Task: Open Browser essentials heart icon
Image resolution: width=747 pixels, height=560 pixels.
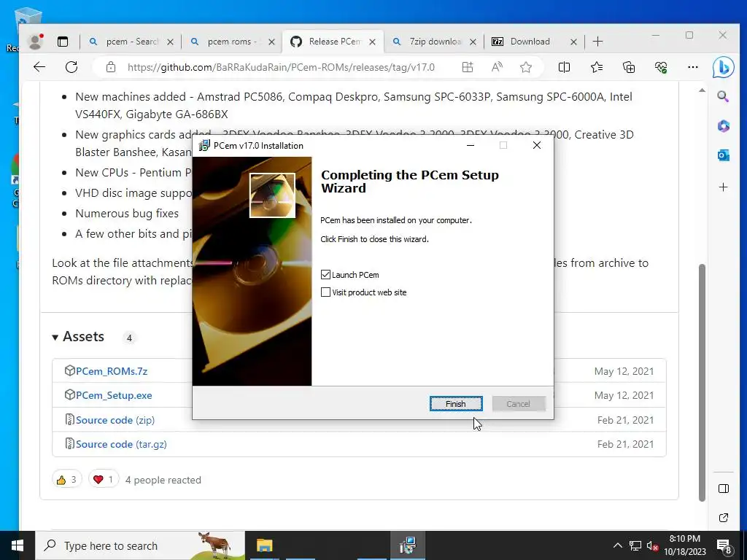Action: click(x=661, y=67)
